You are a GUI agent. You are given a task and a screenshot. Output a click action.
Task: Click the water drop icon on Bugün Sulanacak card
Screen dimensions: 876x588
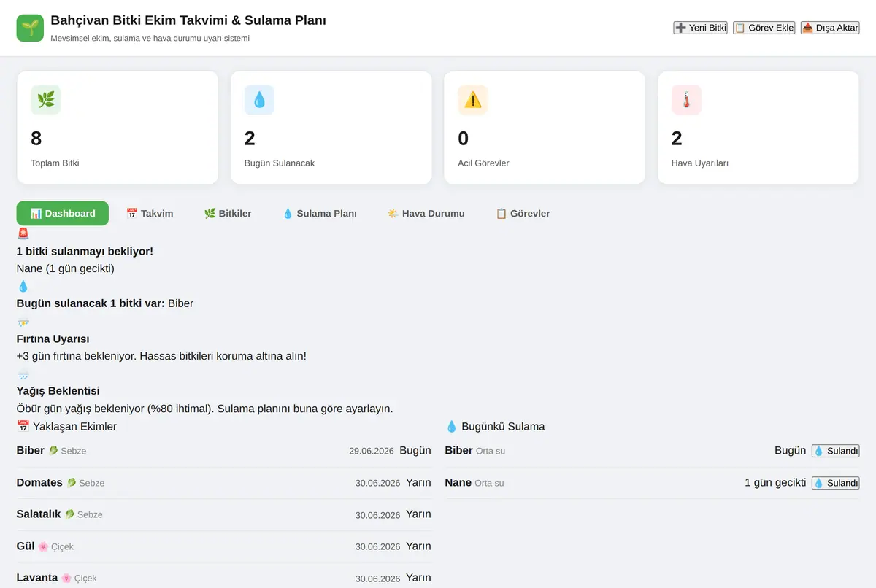pos(259,100)
